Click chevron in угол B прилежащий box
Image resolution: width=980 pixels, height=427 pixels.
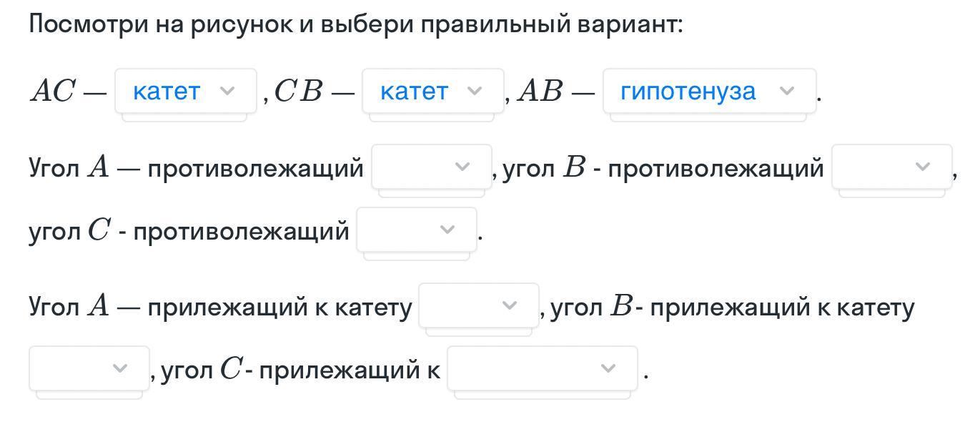(x=120, y=368)
